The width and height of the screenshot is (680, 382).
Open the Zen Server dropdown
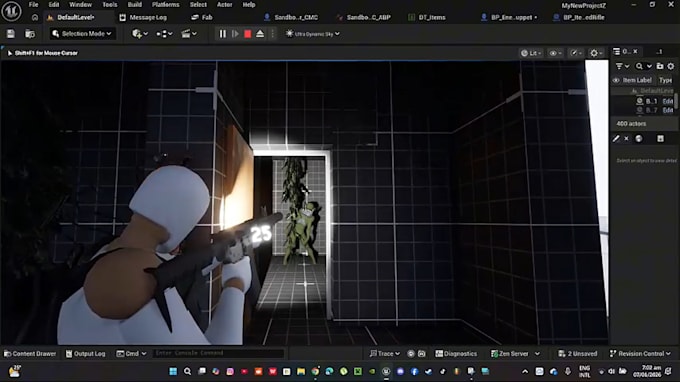pyautogui.click(x=515, y=354)
